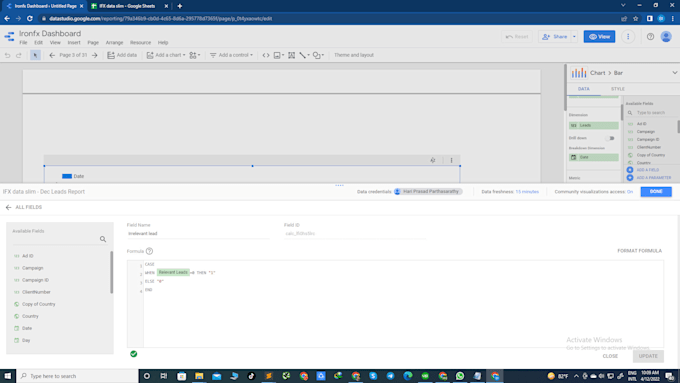The height and width of the screenshot is (383, 680).
Task: Select the line drawing tool
Action: click(304, 55)
